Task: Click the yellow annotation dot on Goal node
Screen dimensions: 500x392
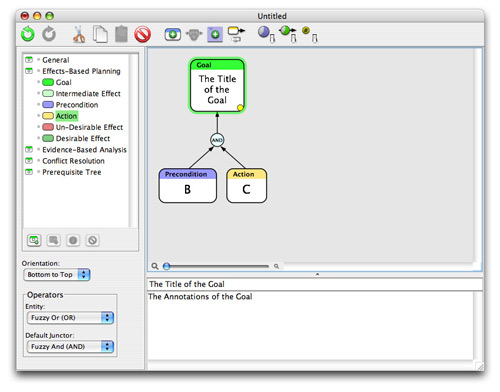Action: (x=240, y=107)
